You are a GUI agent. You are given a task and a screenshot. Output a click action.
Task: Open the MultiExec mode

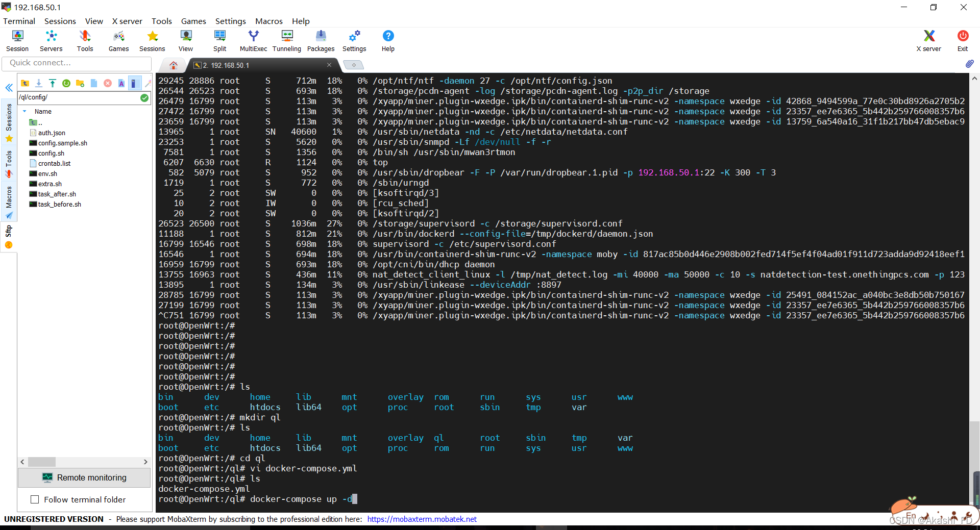point(253,40)
